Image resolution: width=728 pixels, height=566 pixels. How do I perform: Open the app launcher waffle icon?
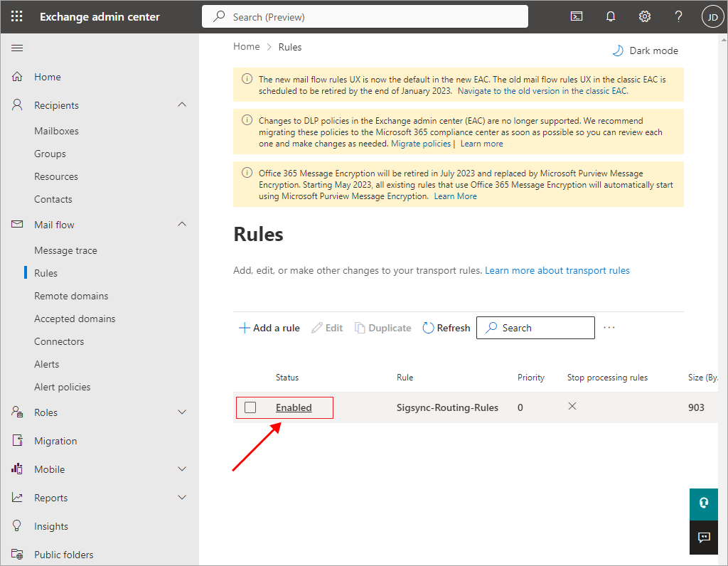pyautogui.click(x=17, y=17)
